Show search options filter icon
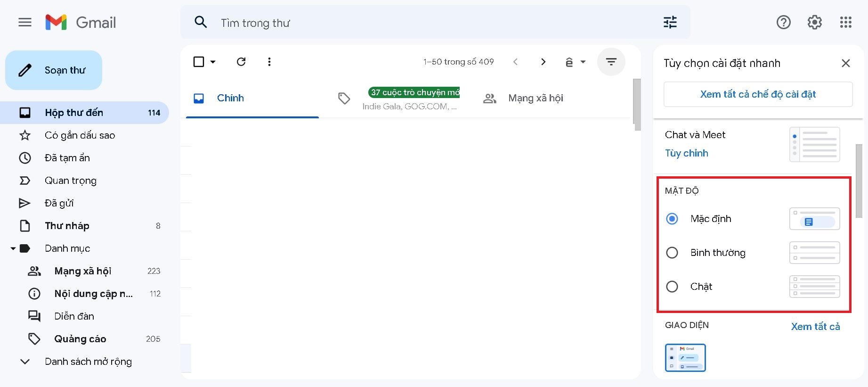This screenshot has width=868, height=387. click(670, 22)
